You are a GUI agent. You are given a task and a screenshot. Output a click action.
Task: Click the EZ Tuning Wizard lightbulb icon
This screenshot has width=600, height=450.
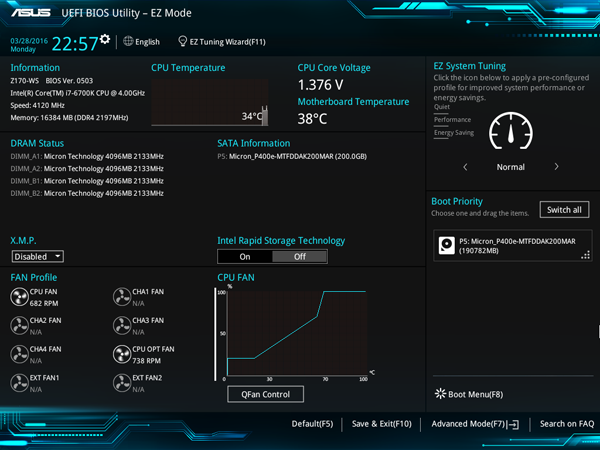pos(183,41)
